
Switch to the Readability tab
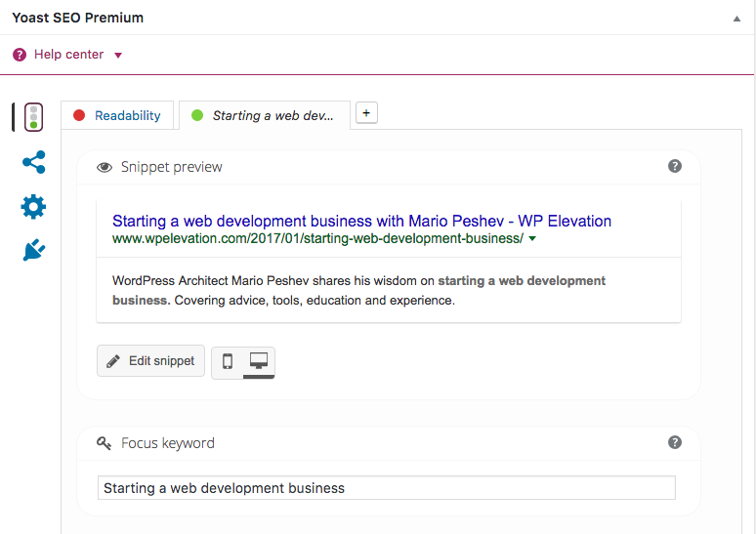(117, 115)
